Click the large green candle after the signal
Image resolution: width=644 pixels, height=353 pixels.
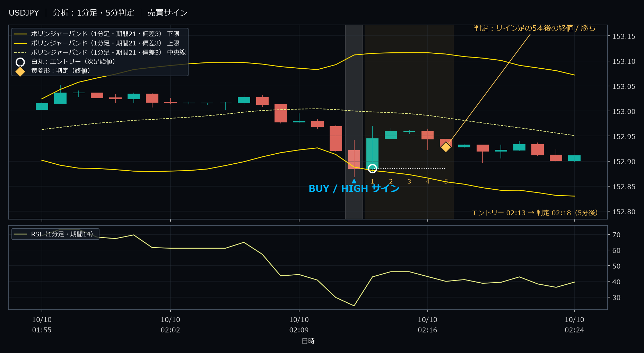[x=373, y=154]
